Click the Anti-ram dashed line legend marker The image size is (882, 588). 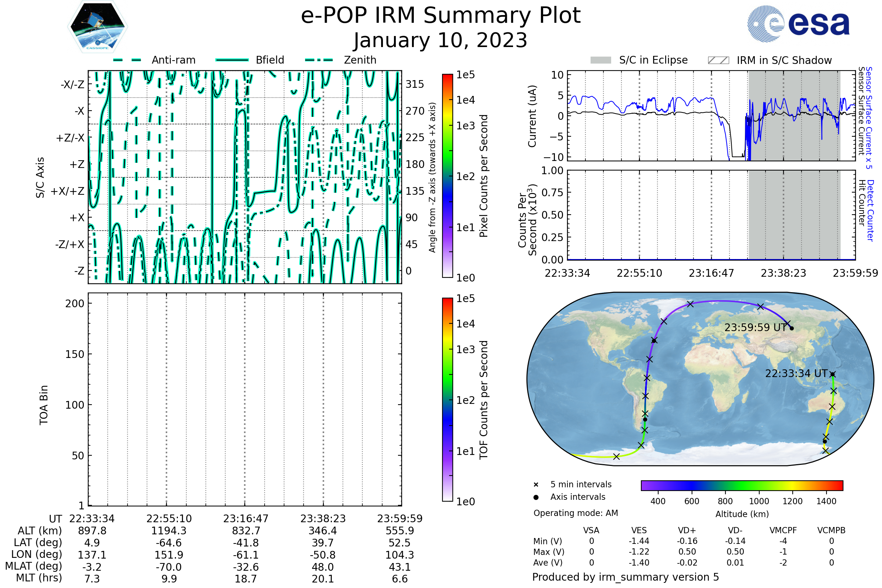pyautogui.click(x=127, y=60)
